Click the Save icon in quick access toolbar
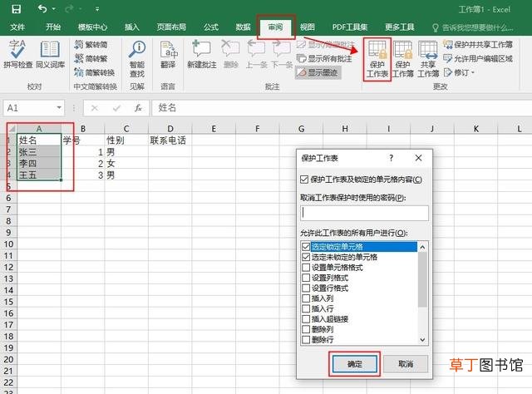 (16, 9)
